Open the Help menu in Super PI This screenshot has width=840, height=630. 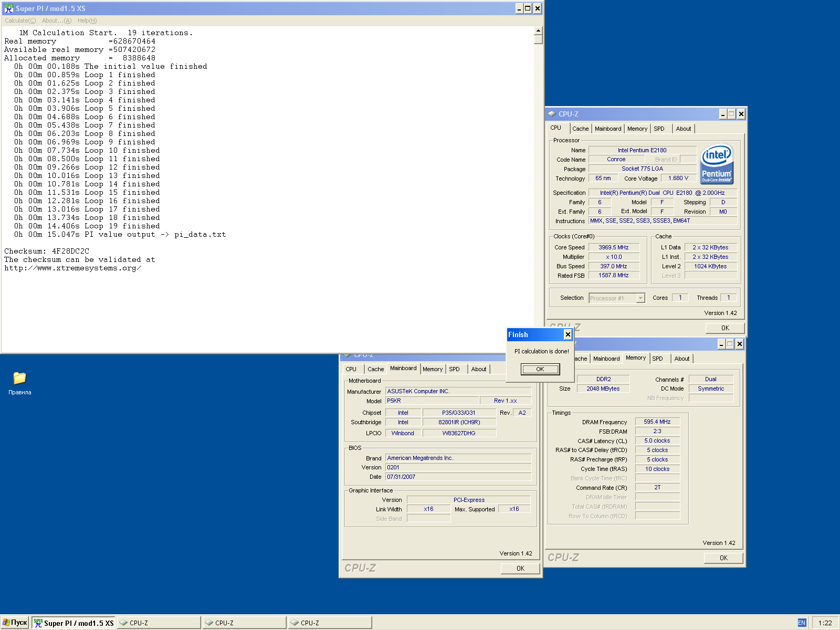tap(87, 20)
